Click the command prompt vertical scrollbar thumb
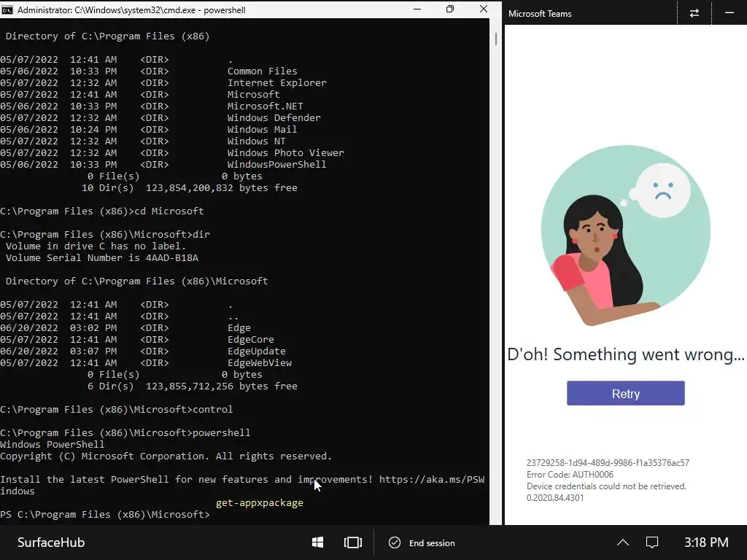This screenshot has width=747, height=560. [x=496, y=39]
